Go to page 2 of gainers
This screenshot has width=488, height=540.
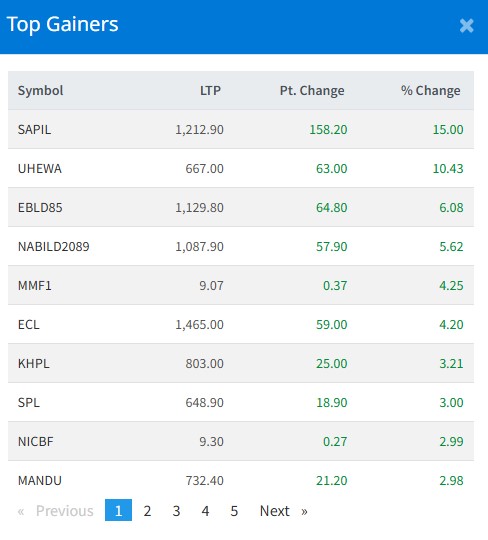pos(147,511)
